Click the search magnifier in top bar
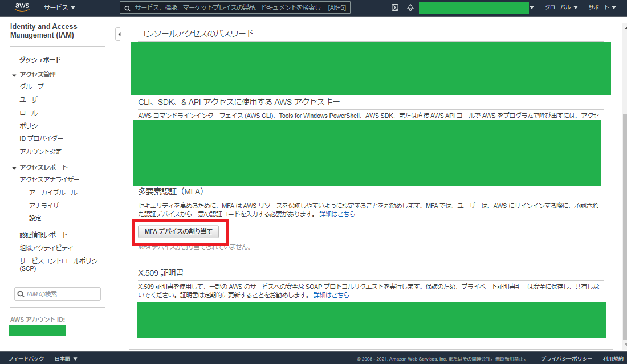Screen dimensions: 627x364 [127, 7]
